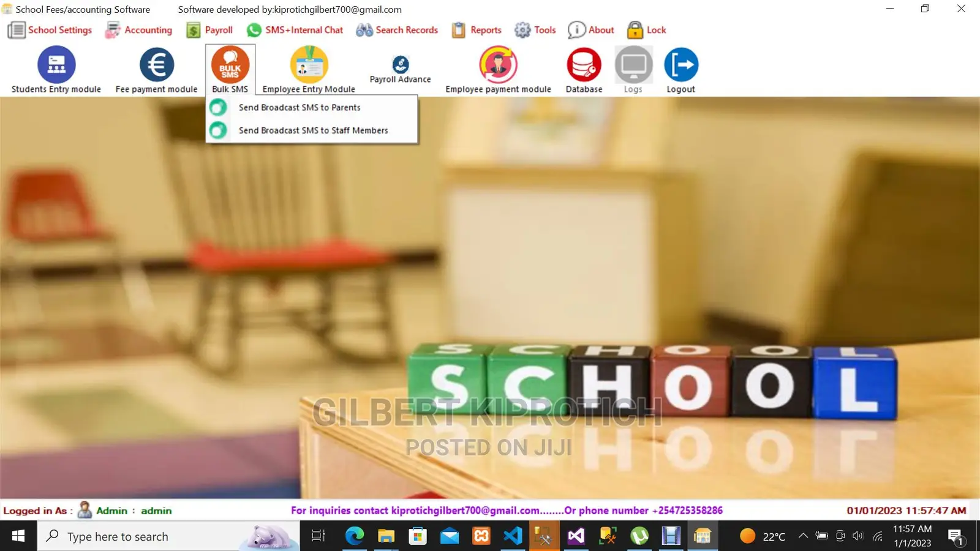Open the About menu

(591, 30)
